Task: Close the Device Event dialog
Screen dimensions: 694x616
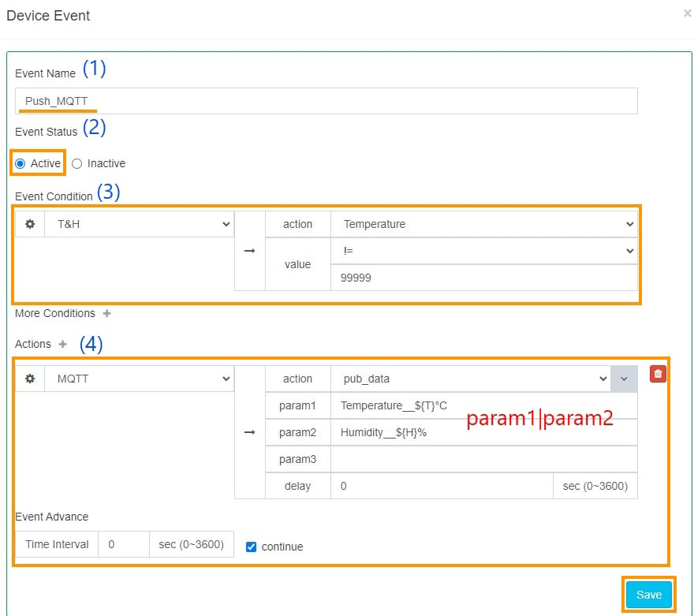Action: click(x=686, y=13)
